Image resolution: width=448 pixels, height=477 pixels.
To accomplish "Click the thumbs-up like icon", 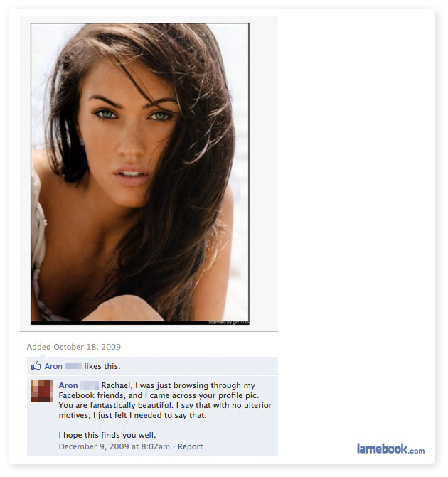I will click(x=36, y=365).
